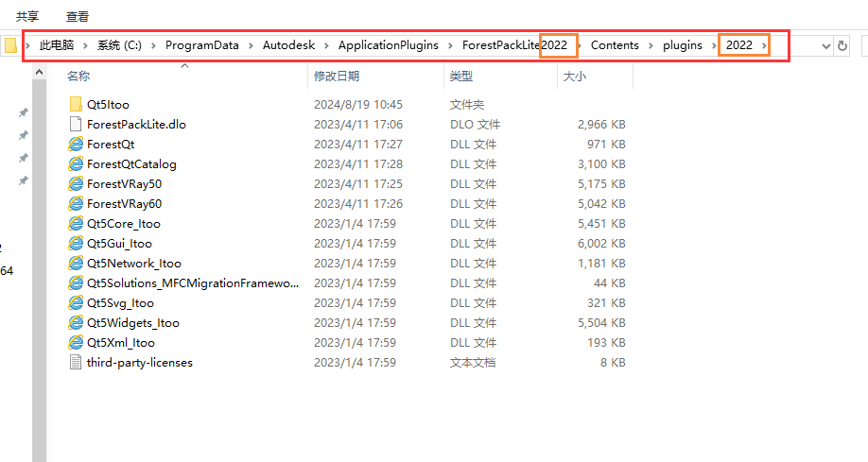Open the address bar history dropdown
Screen dimensions: 868x462
pos(825,45)
